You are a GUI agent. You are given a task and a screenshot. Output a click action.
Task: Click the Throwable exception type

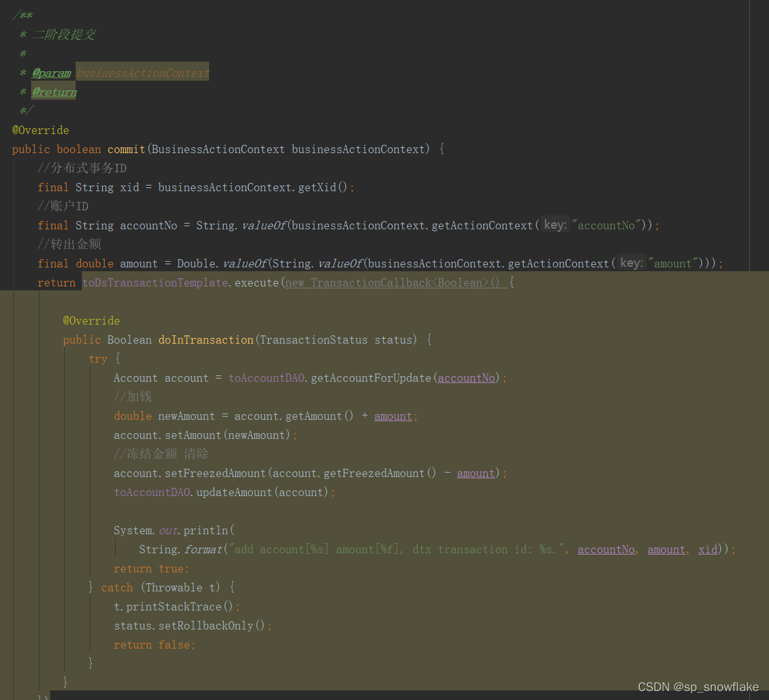tap(174, 588)
